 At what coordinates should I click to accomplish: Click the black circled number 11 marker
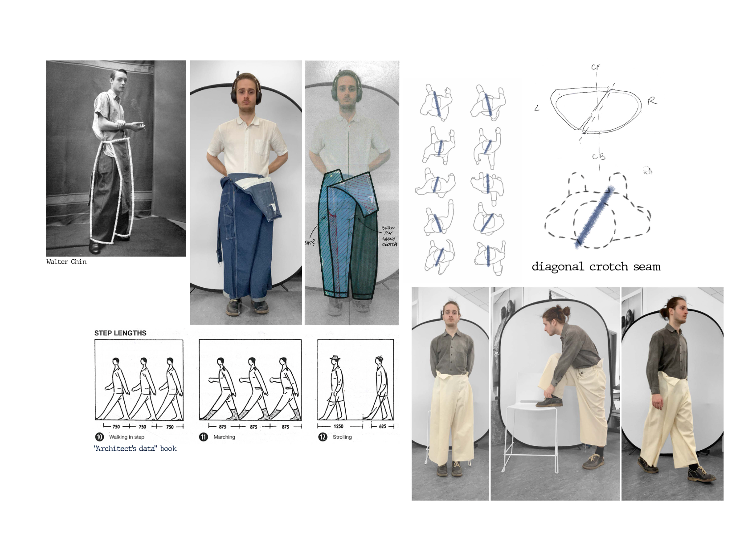(x=203, y=437)
